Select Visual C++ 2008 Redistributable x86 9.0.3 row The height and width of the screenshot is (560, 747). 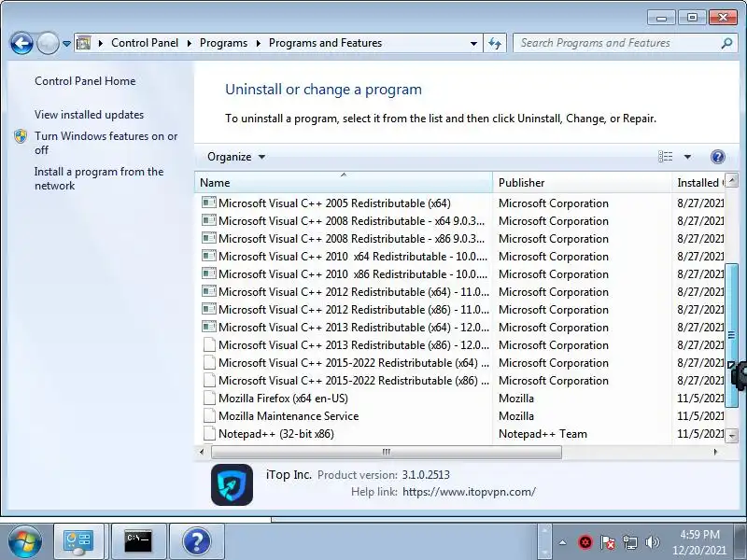459,239
